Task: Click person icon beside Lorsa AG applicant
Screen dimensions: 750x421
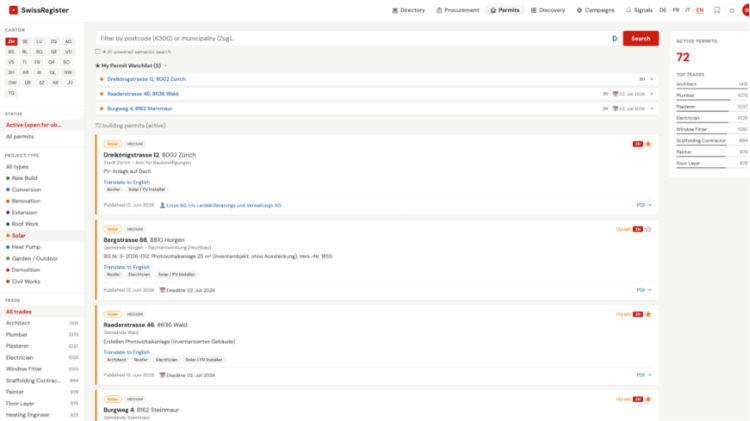Action: (x=162, y=205)
